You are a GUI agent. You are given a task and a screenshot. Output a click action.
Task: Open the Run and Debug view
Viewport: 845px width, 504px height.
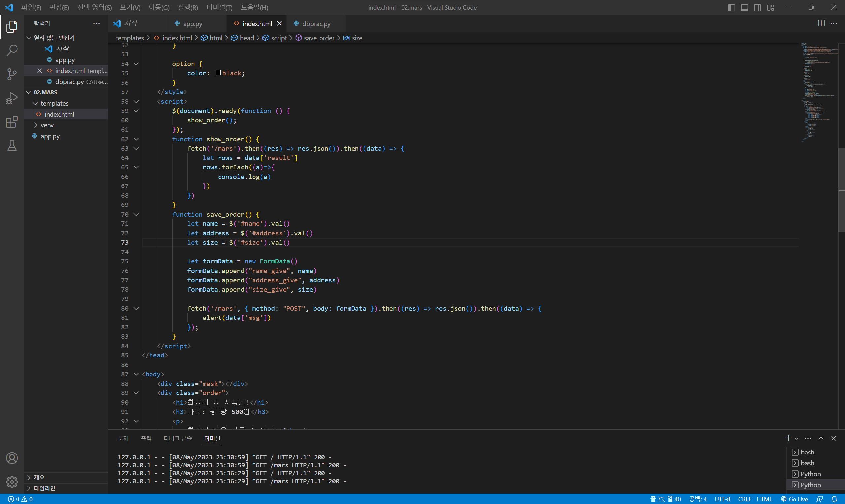click(12, 98)
